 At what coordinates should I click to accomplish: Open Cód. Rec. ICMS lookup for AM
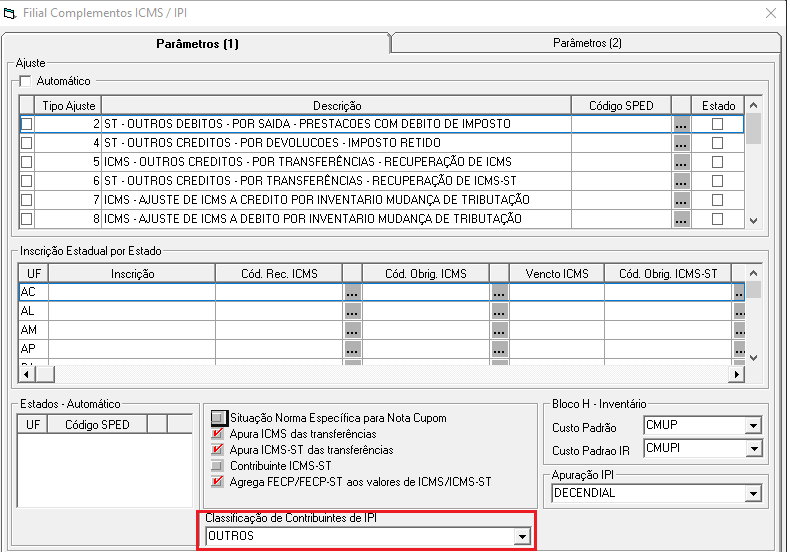[352, 330]
